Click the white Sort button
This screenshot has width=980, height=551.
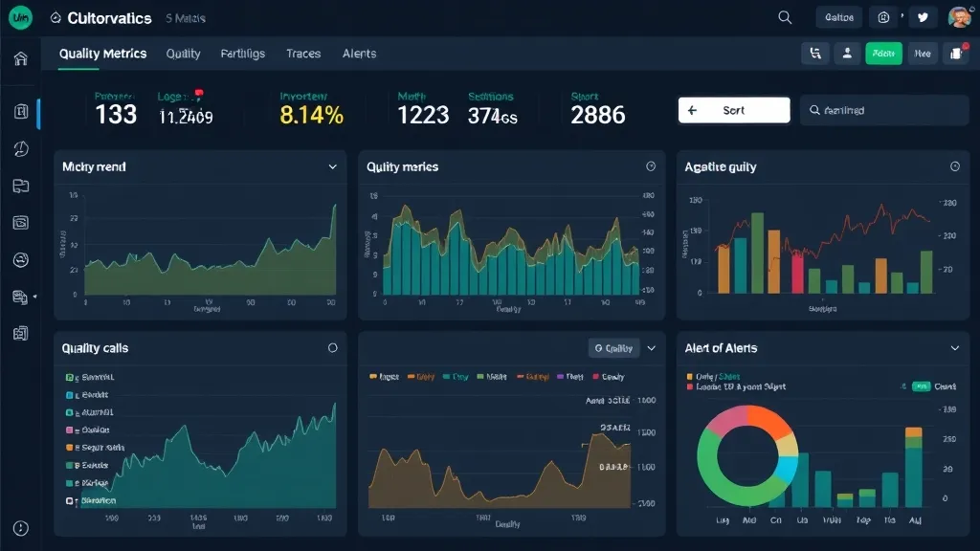tap(734, 110)
